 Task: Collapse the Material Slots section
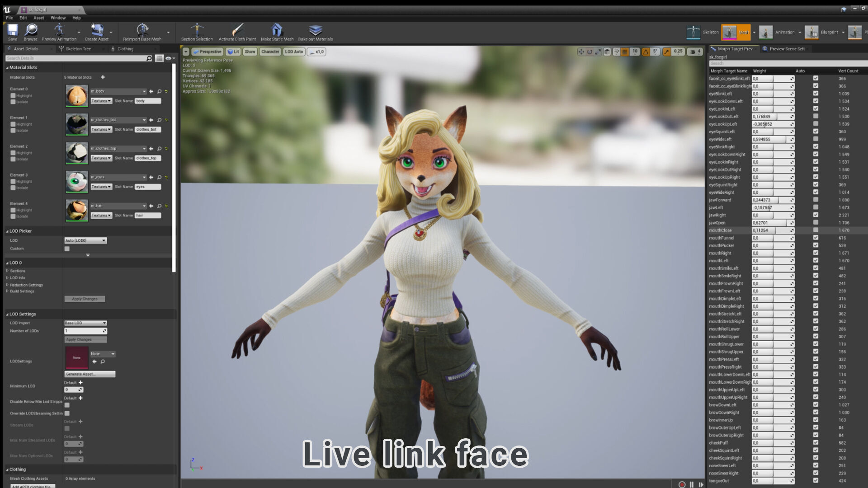(x=7, y=67)
